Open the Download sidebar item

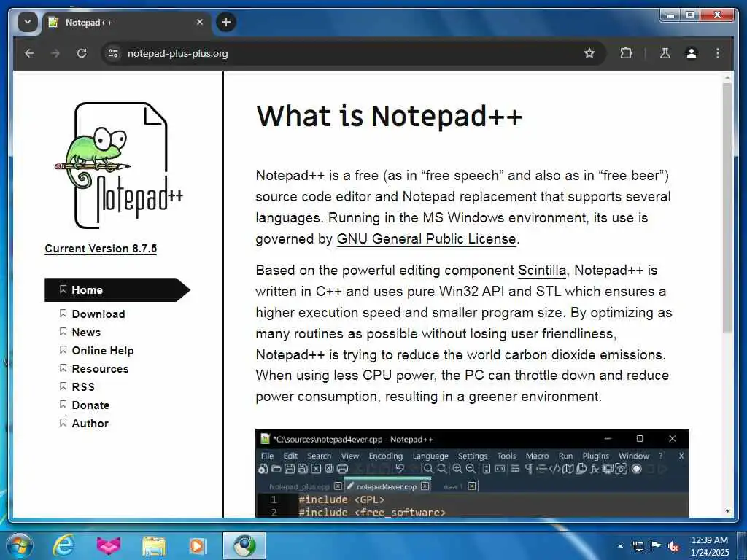coord(98,314)
